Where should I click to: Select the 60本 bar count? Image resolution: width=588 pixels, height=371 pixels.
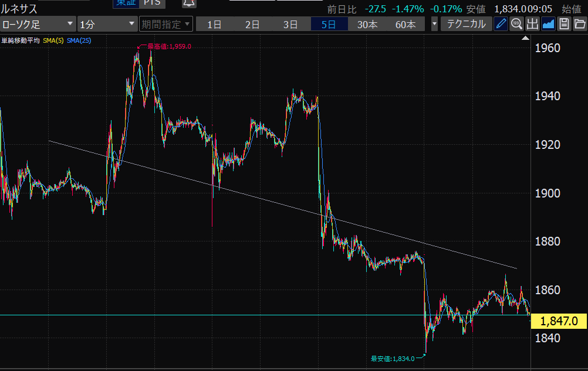[x=405, y=25]
